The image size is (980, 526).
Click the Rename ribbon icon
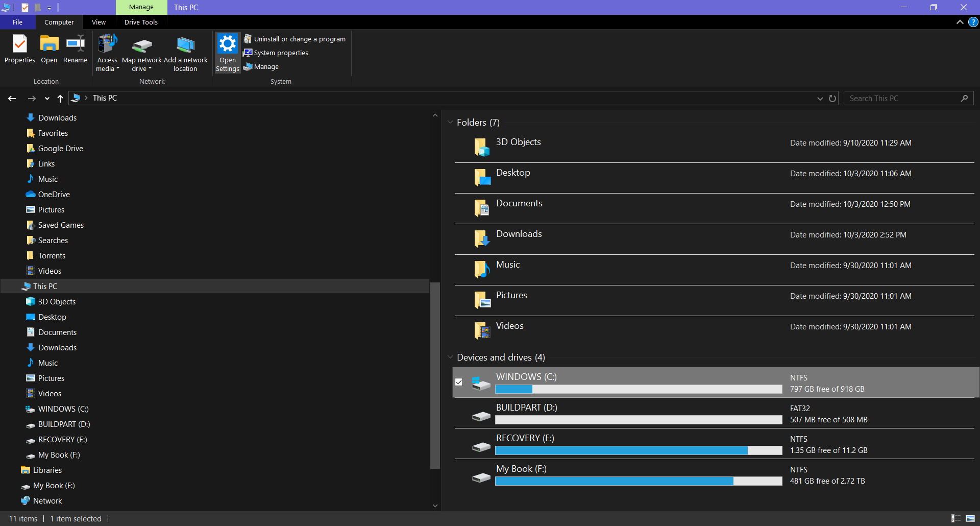tap(75, 49)
